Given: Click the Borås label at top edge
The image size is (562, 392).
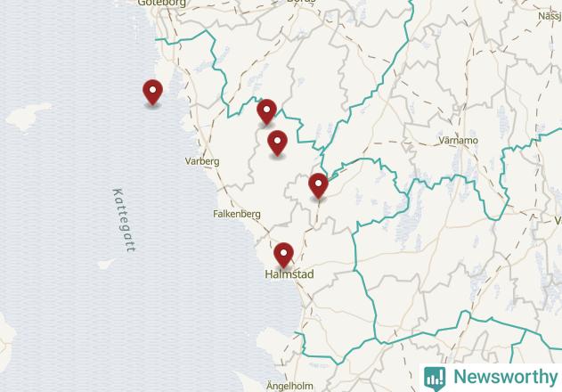Looking at the screenshot, I should (301, 1).
